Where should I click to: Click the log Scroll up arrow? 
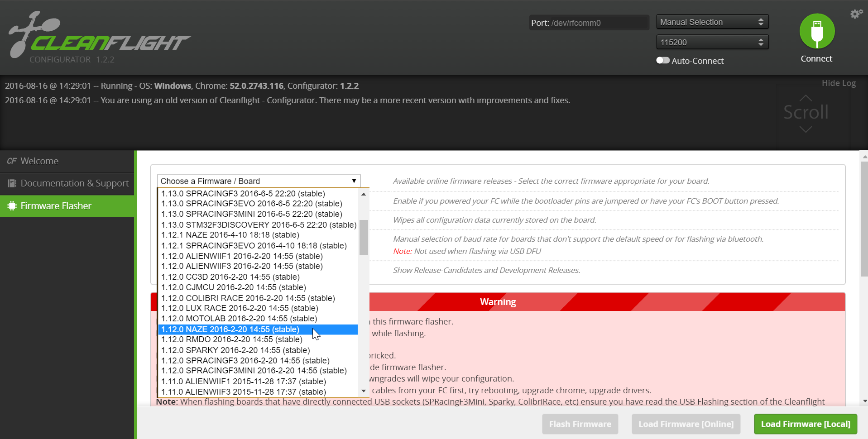coord(806,98)
